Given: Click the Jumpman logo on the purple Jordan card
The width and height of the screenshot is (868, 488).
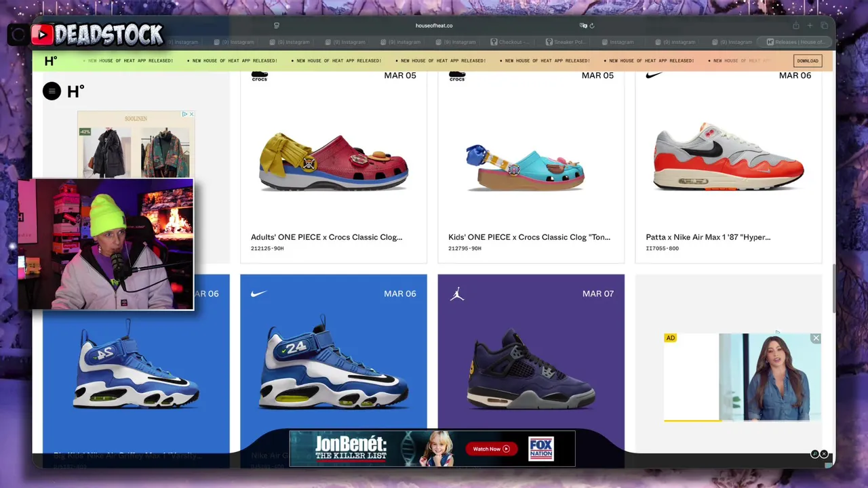Looking at the screenshot, I should click(457, 293).
